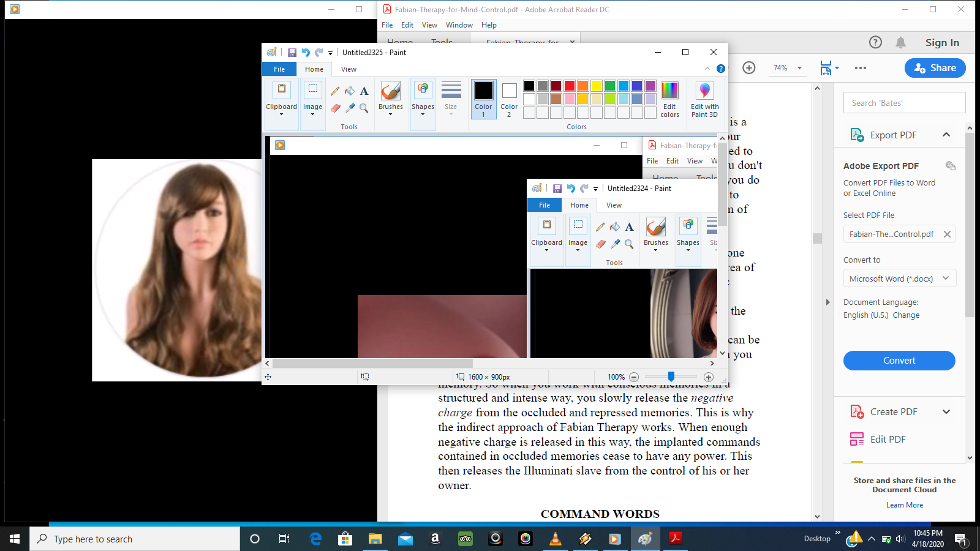
Task: Select the Magnifier tool in Untitled2325 Paint
Action: 364,108
